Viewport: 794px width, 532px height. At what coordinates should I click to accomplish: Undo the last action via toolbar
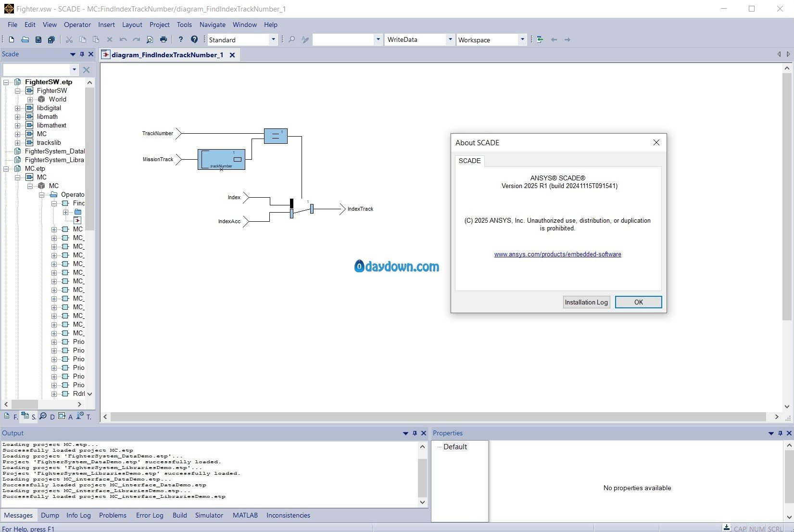tap(123, 40)
